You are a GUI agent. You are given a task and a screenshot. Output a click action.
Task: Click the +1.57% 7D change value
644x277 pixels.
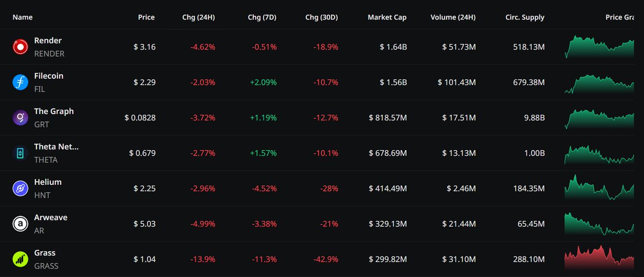[x=264, y=153]
